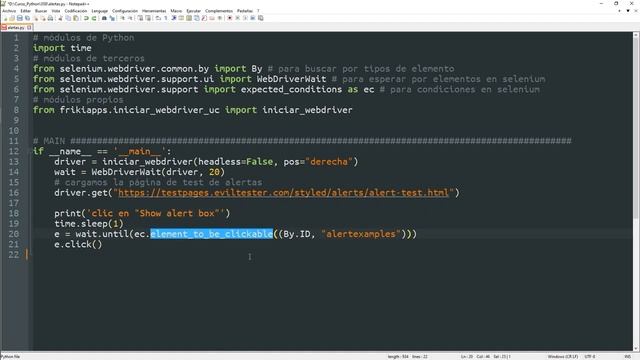Open the Ejecutar menu
The height and width of the screenshot is (360, 640).
(x=193, y=11)
